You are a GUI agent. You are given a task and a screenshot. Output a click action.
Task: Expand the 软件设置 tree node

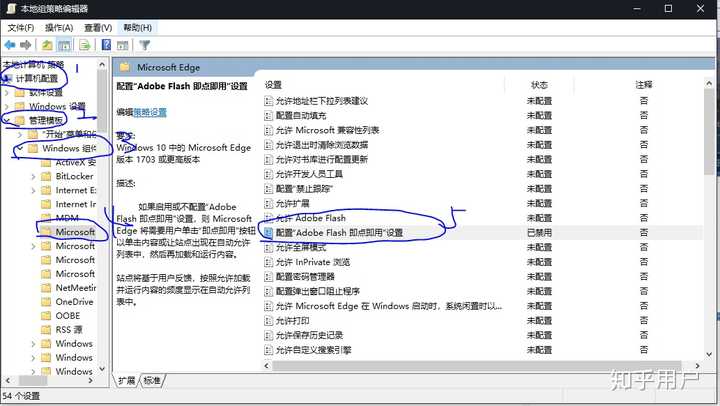(6, 93)
